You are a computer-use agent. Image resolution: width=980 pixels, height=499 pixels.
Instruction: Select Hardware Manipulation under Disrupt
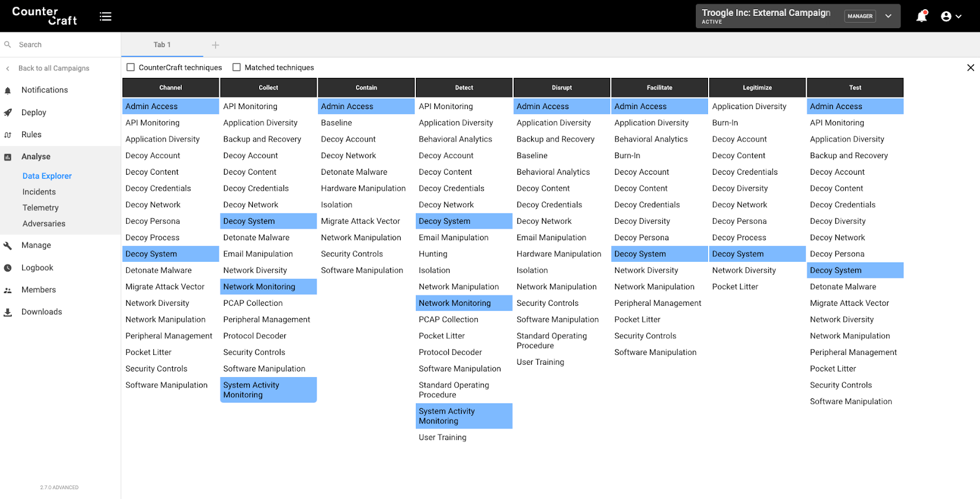click(x=562, y=254)
